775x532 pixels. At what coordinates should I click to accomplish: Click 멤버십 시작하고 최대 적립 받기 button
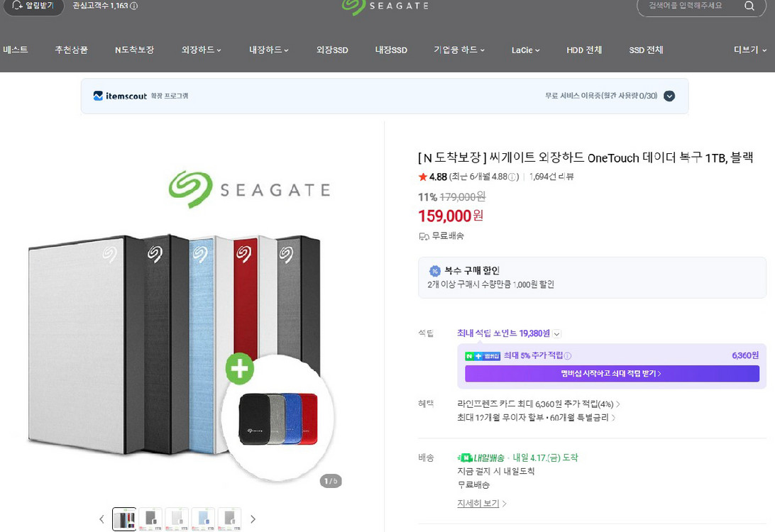(x=612, y=373)
